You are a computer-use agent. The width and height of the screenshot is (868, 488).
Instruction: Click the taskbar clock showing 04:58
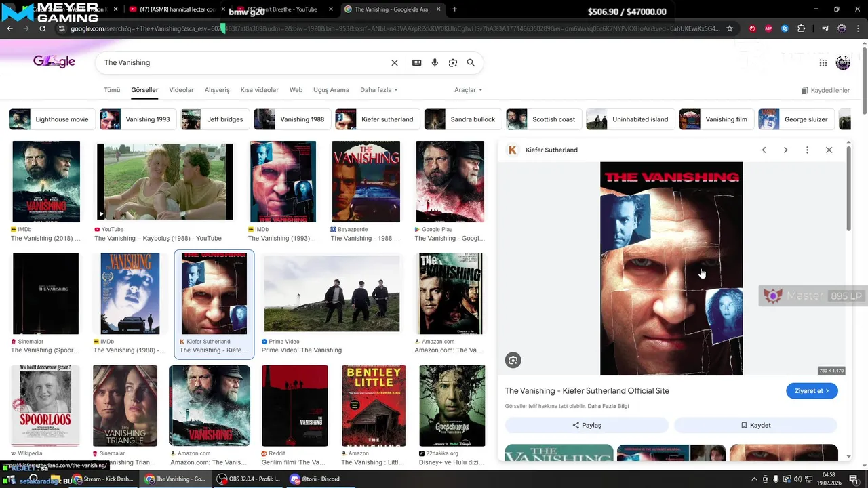pyautogui.click(x=829, y=479)
